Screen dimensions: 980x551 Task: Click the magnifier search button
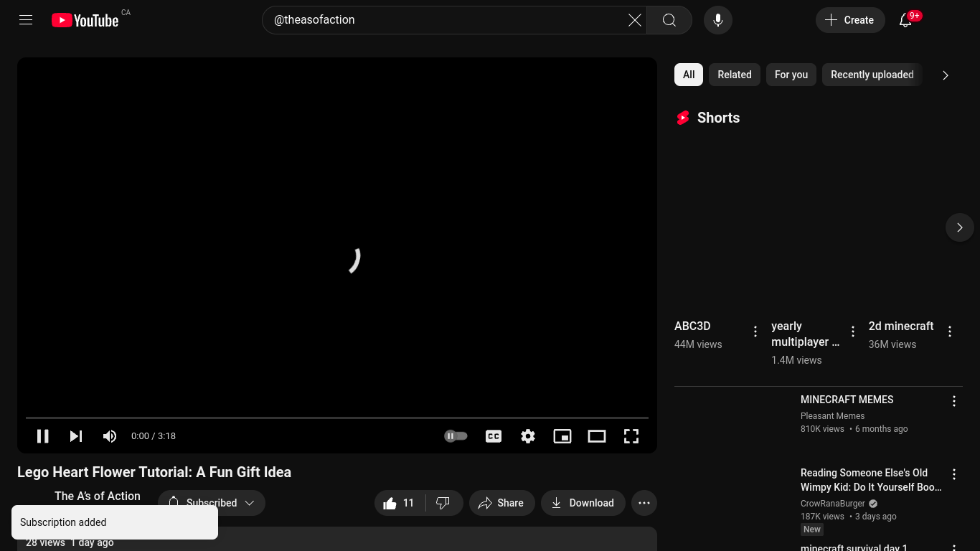(669, 20)
